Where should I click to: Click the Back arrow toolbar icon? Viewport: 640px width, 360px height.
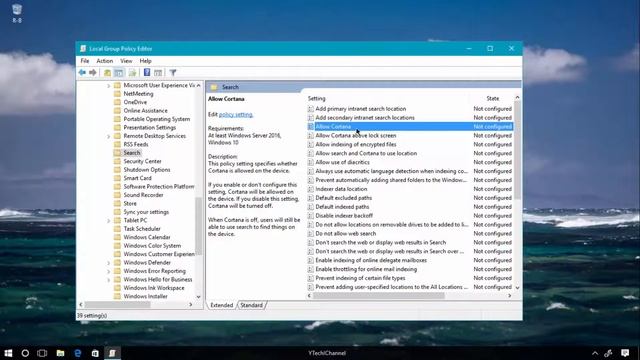pos(82,73)
